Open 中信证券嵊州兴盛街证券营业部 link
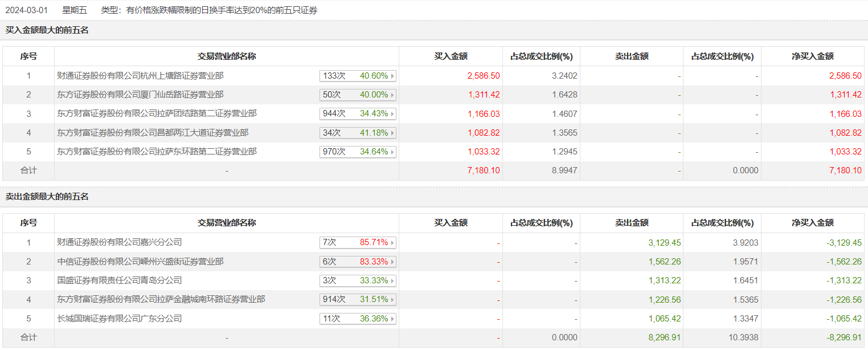Viewport: 868px width, 350px height. pyautogui.click(x=140, y=262)
